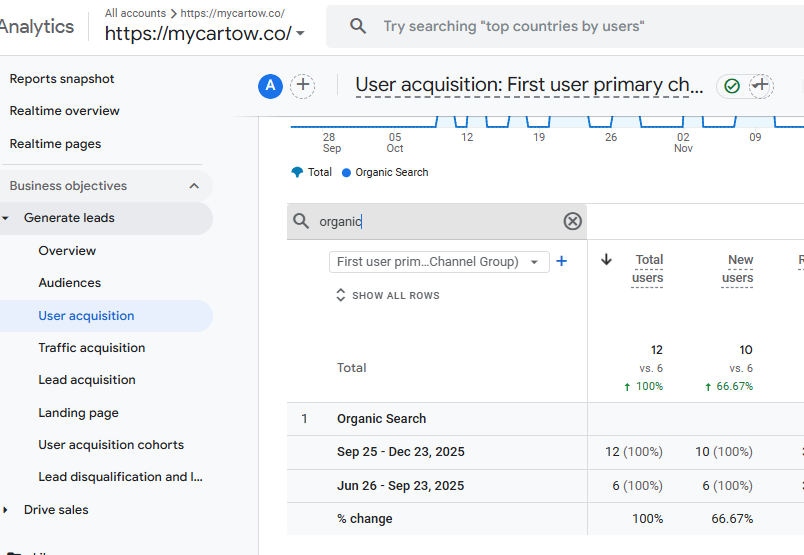
Task: Add secondary dimension with blue plus icon
Action: pos(561,261)
